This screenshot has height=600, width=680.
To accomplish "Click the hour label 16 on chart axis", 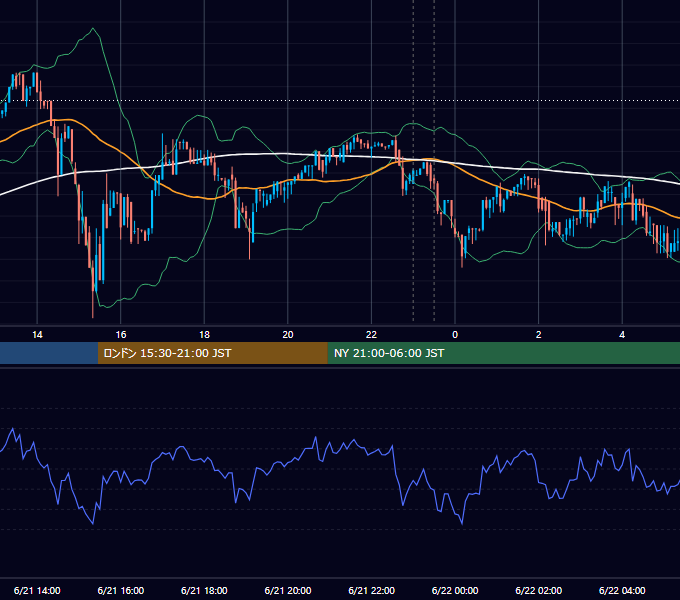I will pos(121,335).
